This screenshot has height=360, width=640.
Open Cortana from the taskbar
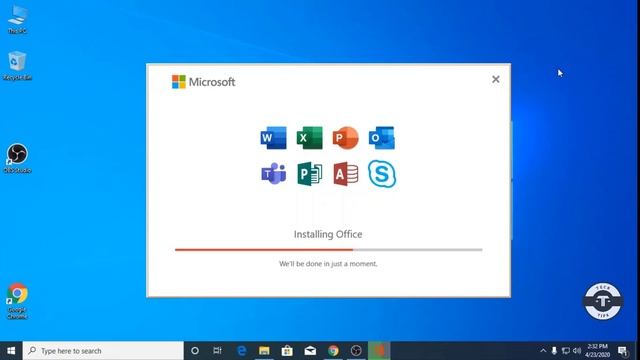click(195, 351)
